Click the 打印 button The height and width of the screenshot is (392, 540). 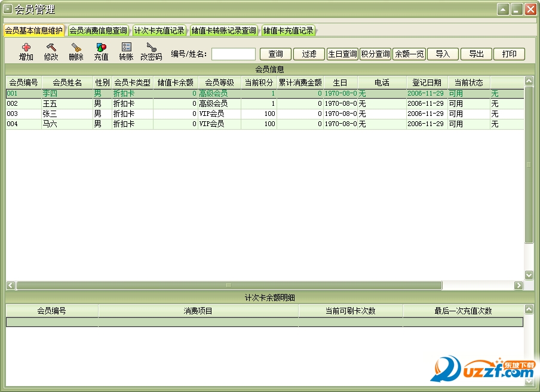[x=510, y=54]
